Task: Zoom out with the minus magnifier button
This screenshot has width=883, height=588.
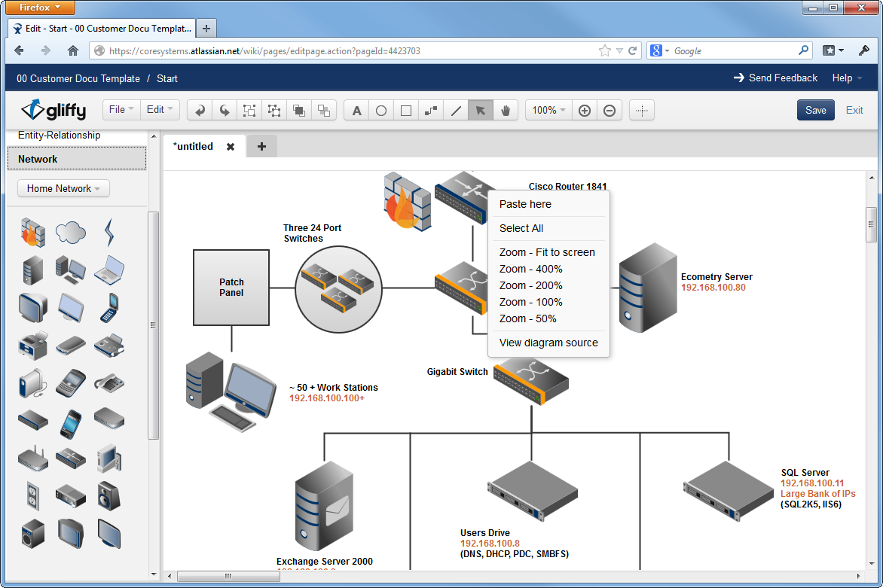Action: coord(610,110)
